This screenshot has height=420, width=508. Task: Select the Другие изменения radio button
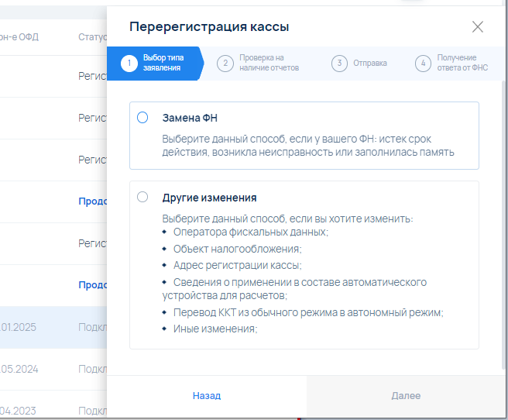click(x=142, y=197)
